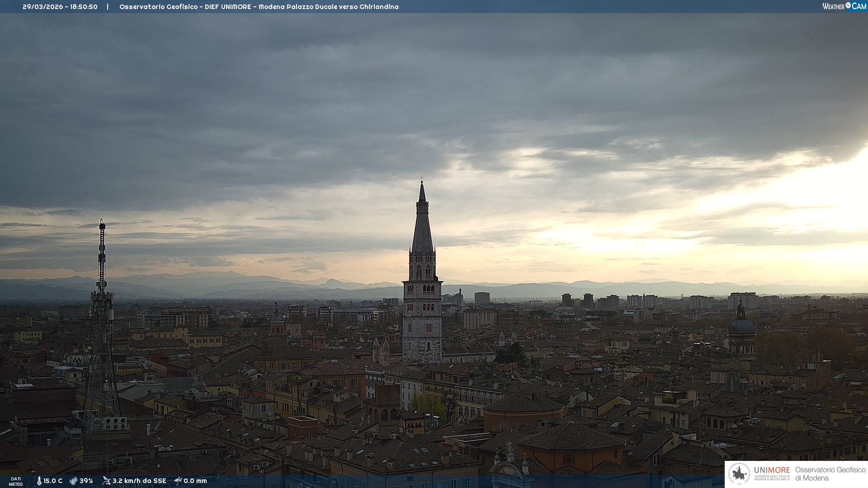Click the WeatherCam logo

tap(844, 6)
